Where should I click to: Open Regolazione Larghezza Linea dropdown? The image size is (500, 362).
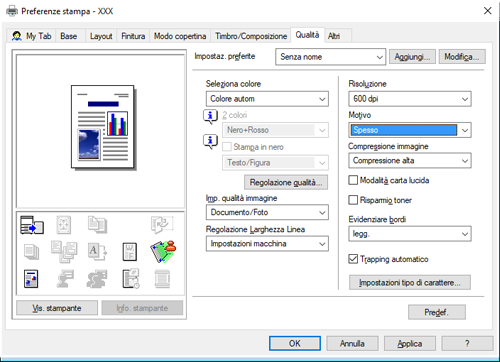(x=267, y=244)
